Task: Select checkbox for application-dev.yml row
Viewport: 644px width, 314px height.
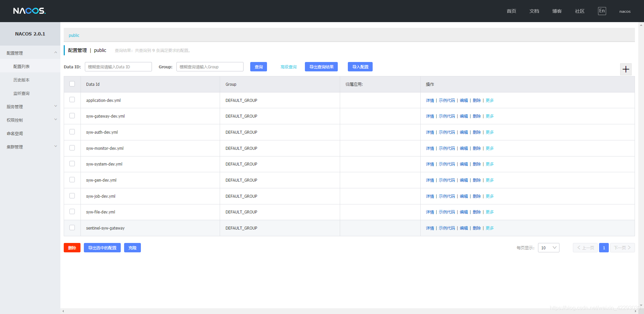Action: 72,100
